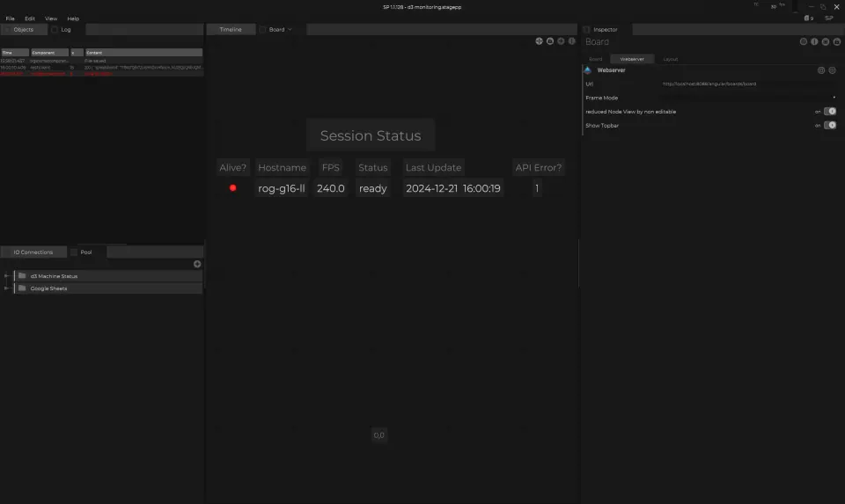Click the SP icon at top right
The height and width of the screenshot is (504, 845).
pyautogui.click(x=829, y=18)
